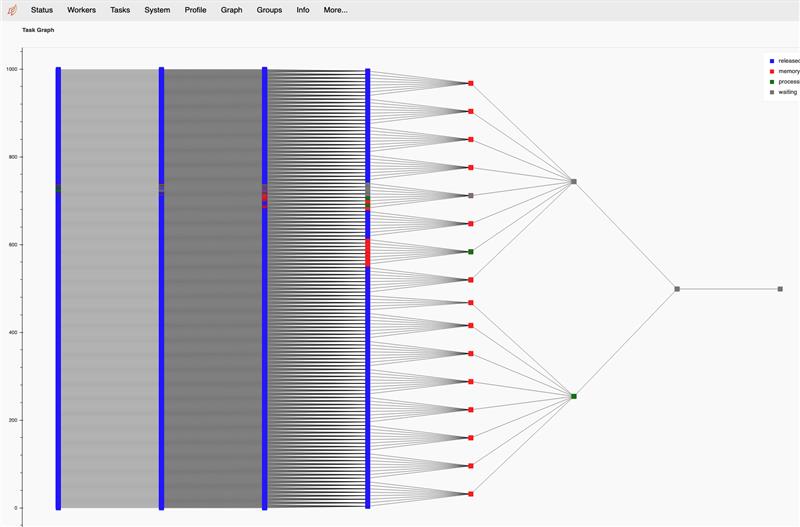Image resolution: width=800 pixels, height=527 pixels.
Task: Open the Workers page
Action: pyautogui.click(x=82, y=10)
